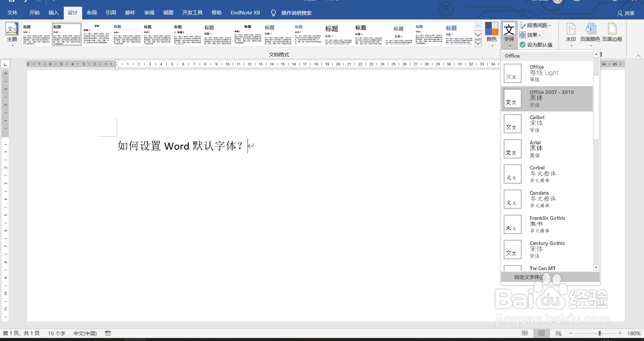
Task: Click the zoom in plus button
Action: point(620,333)
